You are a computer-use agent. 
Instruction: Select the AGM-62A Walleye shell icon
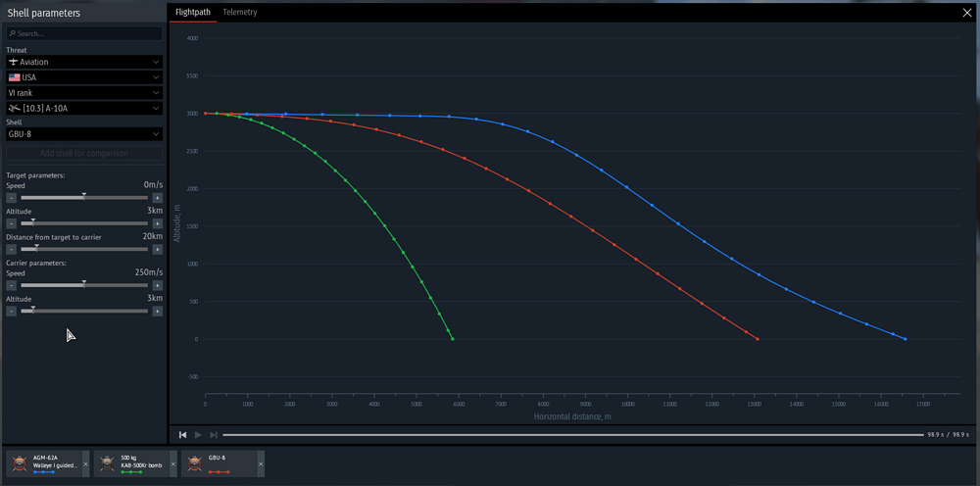pos(20,462)
